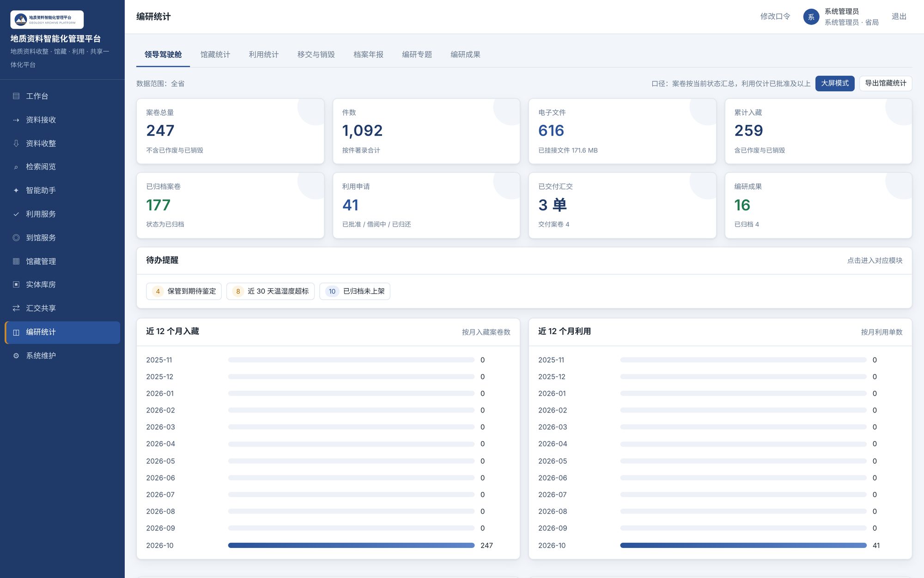Click the 数据范围：全省 label
This screenshot has width=924, height=578.
(160, 84)
